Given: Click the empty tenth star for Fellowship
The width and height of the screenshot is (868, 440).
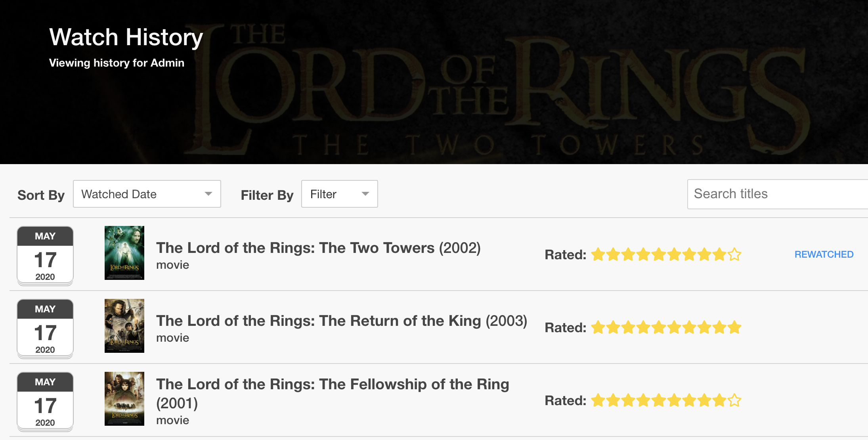Looking at the screenshot, I should coord(734,400).
